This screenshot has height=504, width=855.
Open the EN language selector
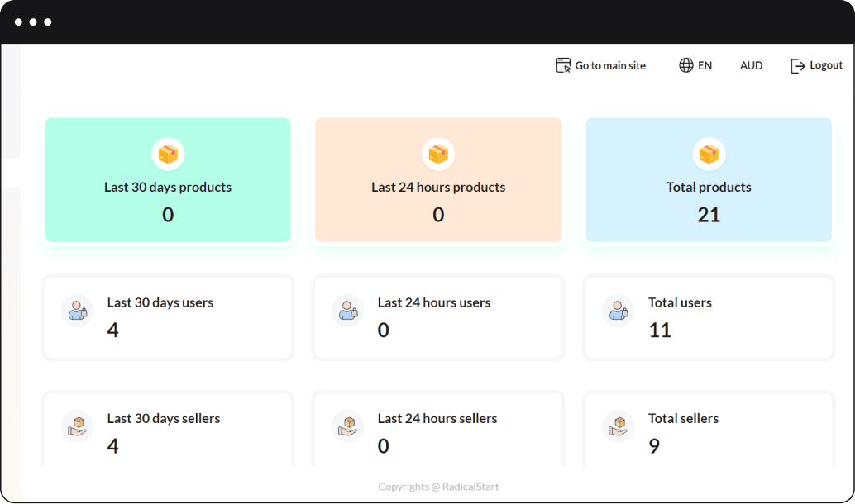tap(703, 64)
